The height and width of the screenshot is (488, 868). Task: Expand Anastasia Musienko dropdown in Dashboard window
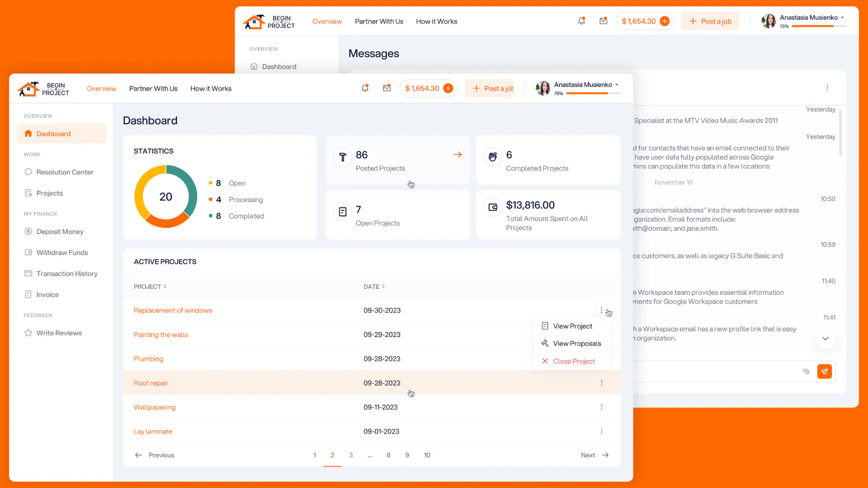point(617,84)
